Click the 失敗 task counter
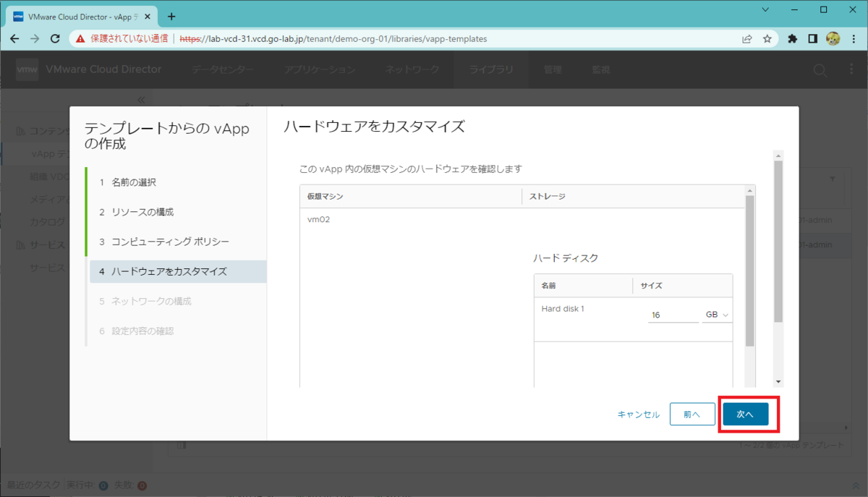 [130, 485]
